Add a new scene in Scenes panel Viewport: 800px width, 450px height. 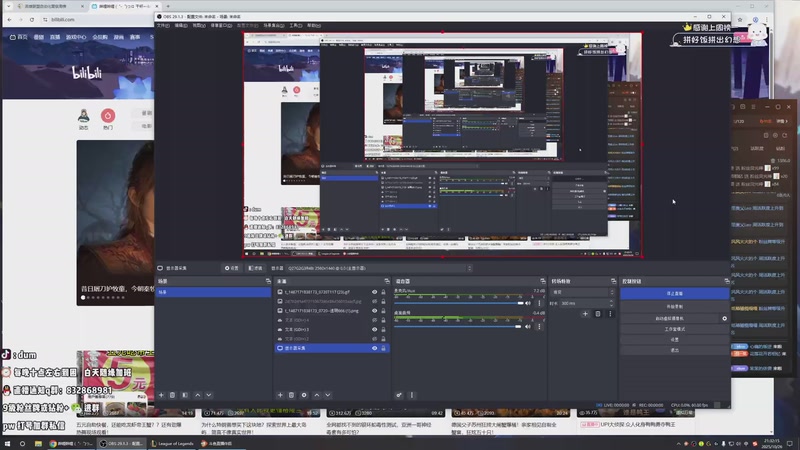(x=161, y=395)
